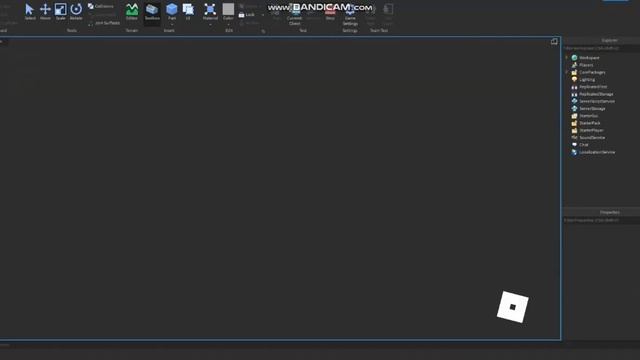Switch view via Current Client button
Viewport: 640px width, 360px height.
point(294,15)
